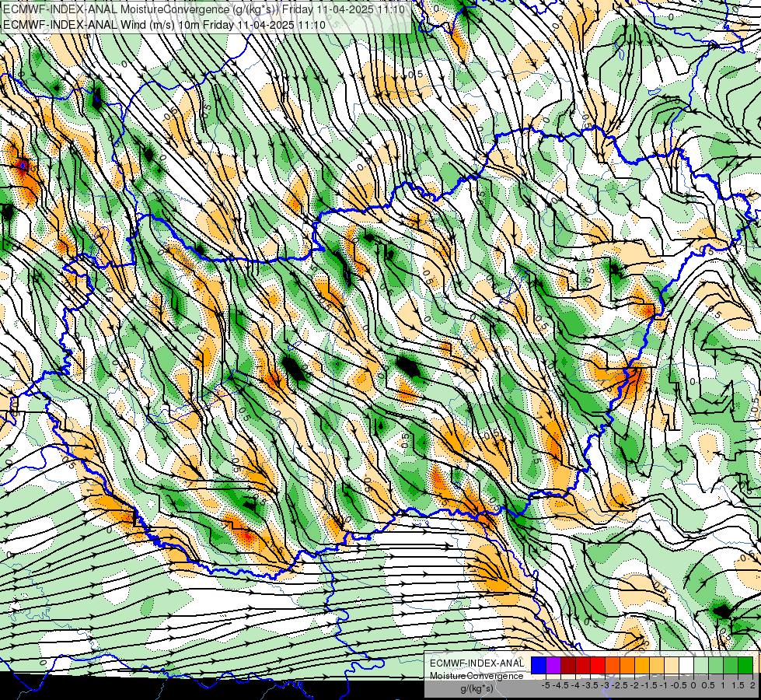
Task: Click the -4.5 tick label on the legend
Action: pos(560,685)
